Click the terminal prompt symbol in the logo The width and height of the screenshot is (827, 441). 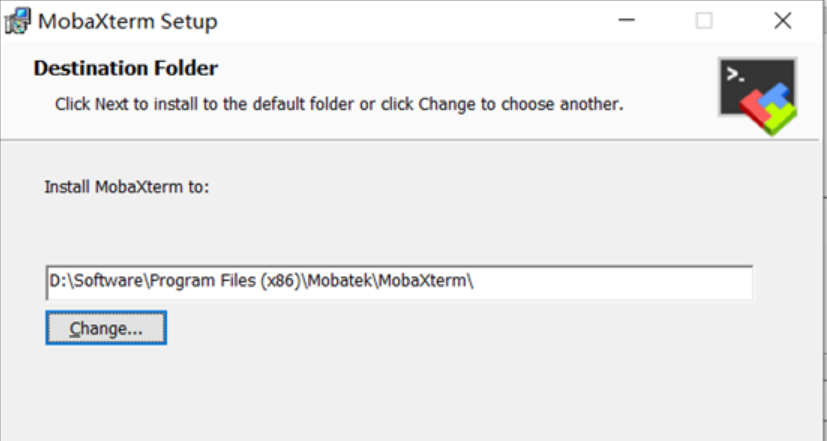737,75
